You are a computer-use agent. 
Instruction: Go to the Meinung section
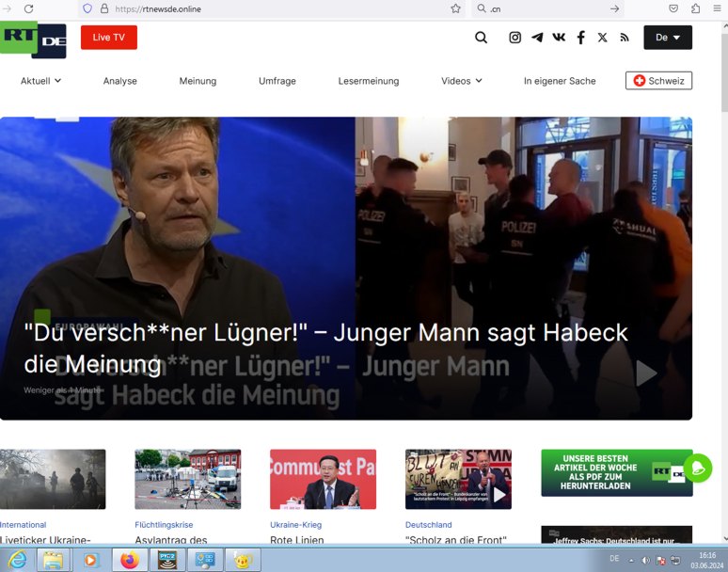coord(198,81)
